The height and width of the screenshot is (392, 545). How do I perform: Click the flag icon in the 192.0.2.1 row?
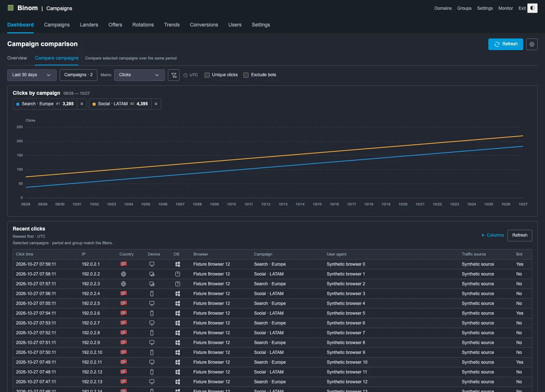pyautogui.click(x=124, y=264)
